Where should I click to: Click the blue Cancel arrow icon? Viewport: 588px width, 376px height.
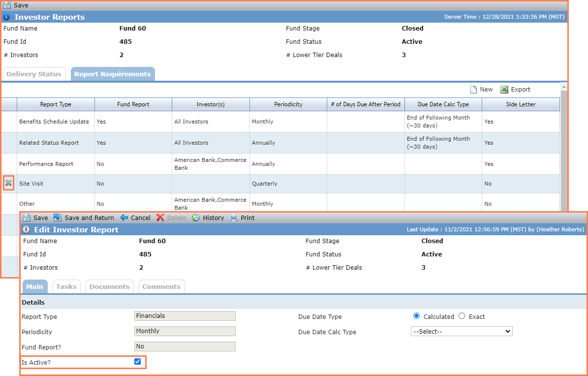pos(124,218)
